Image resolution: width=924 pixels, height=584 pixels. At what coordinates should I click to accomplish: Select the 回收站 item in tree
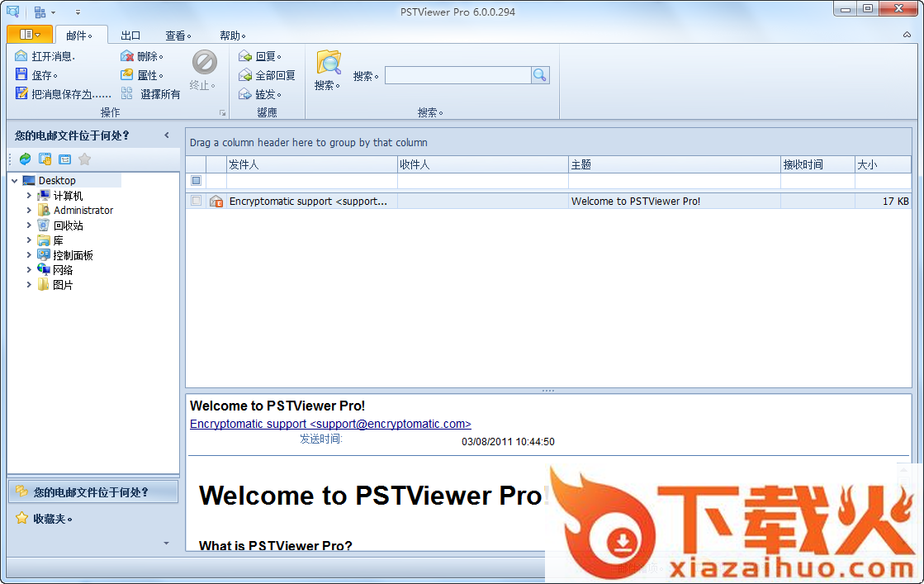tap(68, 226)
